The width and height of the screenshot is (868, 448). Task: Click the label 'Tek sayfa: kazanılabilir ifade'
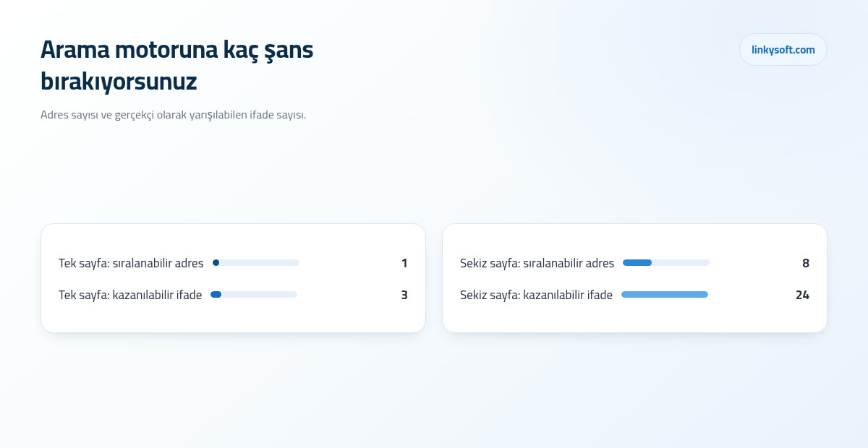[130, 295]
